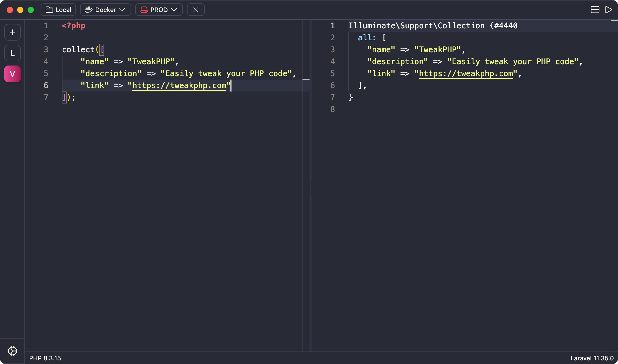Viewport: 618px width, 364px height.
Task: Click line number 8 in output gutter
Action: [333, 109]
